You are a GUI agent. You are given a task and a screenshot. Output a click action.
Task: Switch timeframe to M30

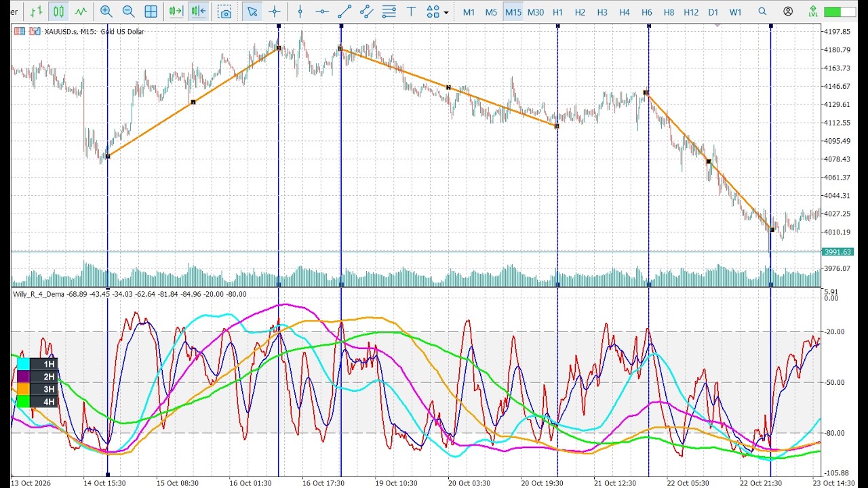click(x=536, y=12)
